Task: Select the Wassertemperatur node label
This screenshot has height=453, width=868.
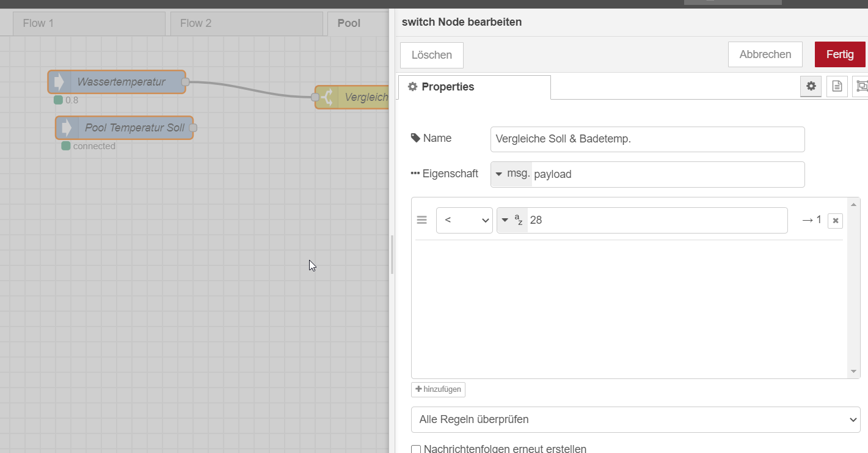Action: pyautogui.click(x=121, y=82)
